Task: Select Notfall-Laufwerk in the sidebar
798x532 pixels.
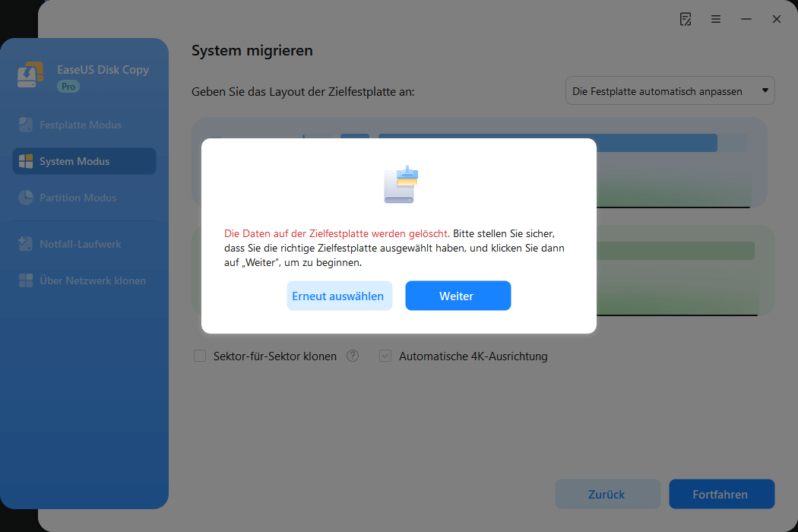Action: (81, 244)
